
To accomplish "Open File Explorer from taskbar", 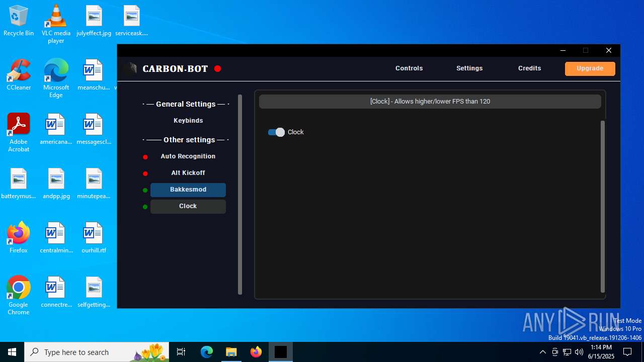I will 231,352.
